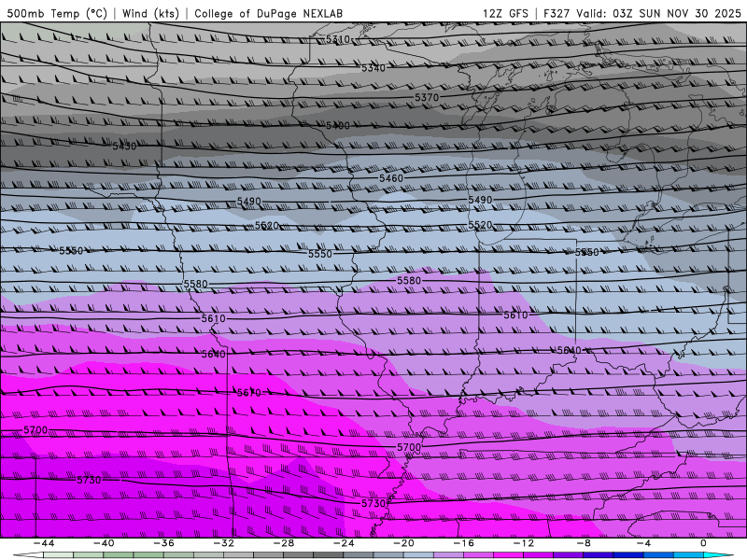Click the -12 value on the color scale

tap(524, 543)
